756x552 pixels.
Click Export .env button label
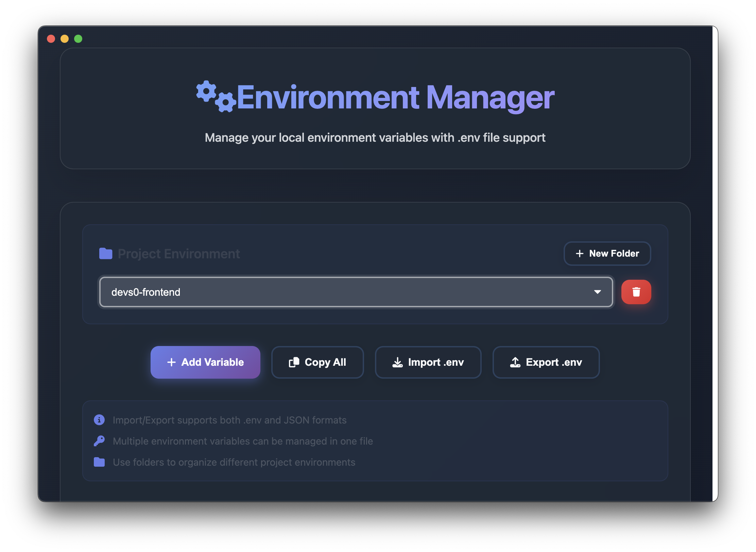tap(554, 362)
